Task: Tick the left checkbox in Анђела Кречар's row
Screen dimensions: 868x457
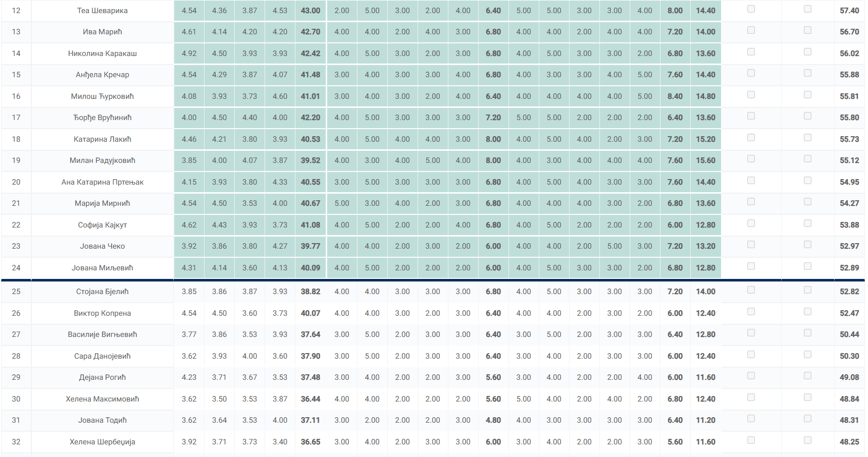Action: click(x=751, y=73)
